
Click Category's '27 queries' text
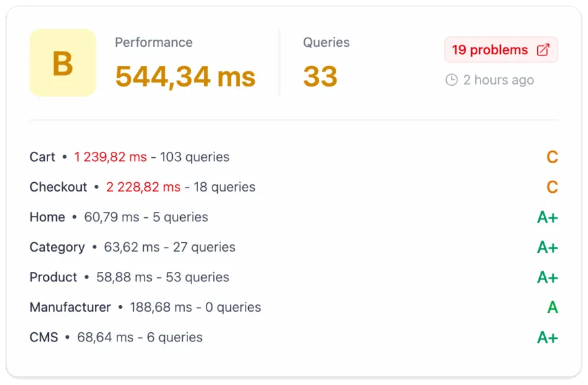point(204,247)
